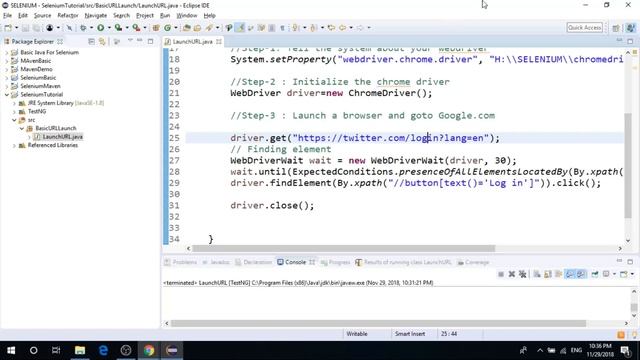Click the Open Task toolbar icon
This screenshot has width=640, height=360.
pyautogui.click(x=198, y=28)
